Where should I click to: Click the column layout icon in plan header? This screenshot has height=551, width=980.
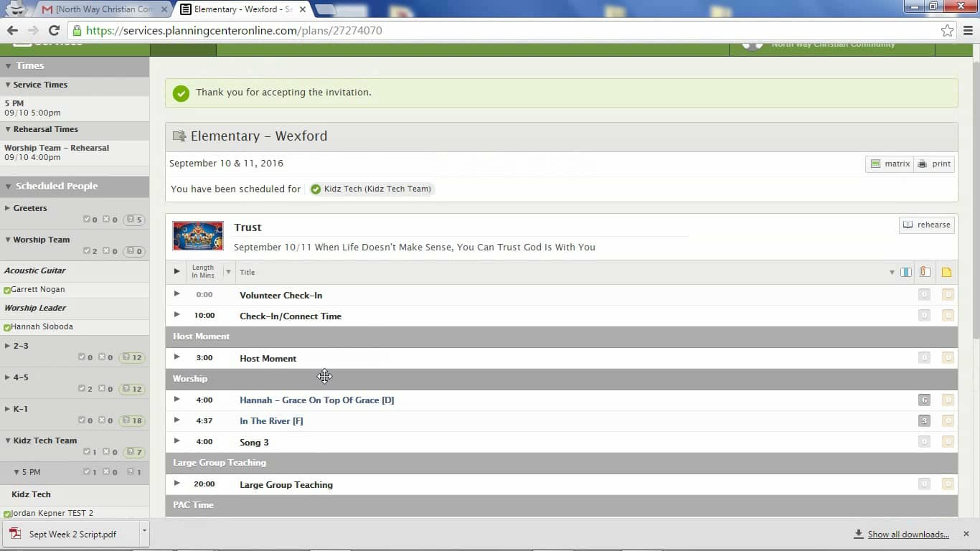point(906,272)
